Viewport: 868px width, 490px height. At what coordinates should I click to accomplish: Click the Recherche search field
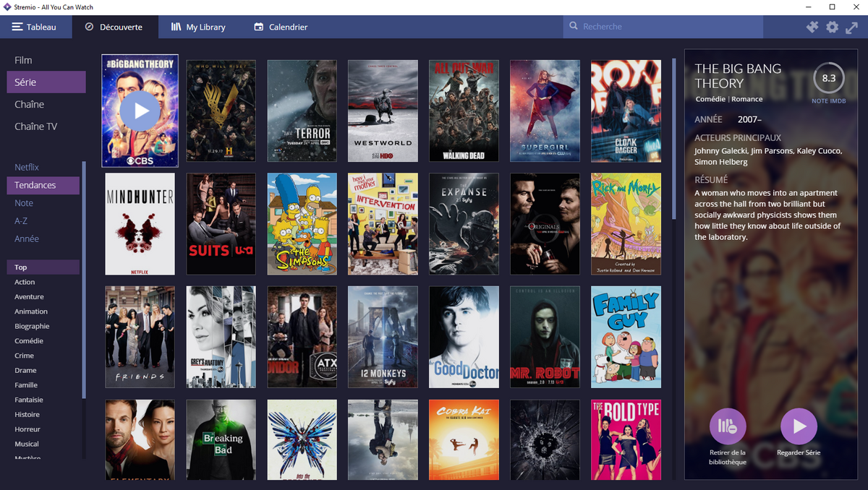[663, 27]
